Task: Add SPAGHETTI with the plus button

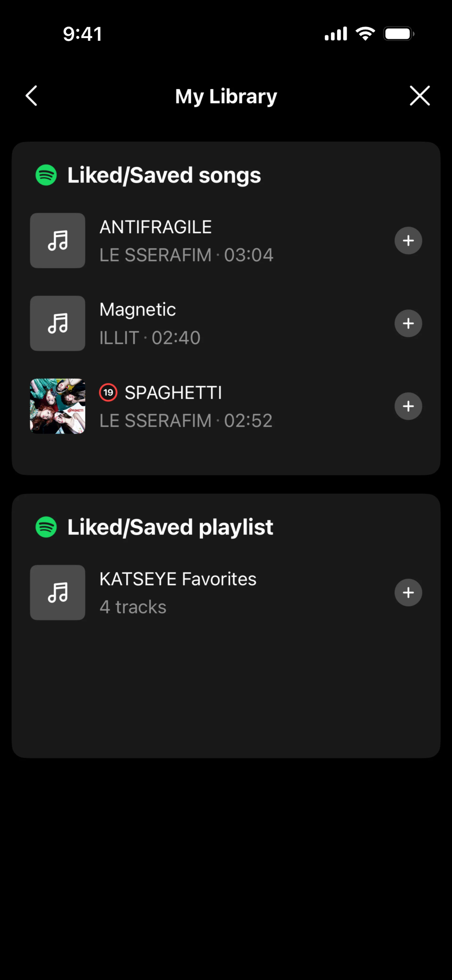Action: (x=408, y=406)
